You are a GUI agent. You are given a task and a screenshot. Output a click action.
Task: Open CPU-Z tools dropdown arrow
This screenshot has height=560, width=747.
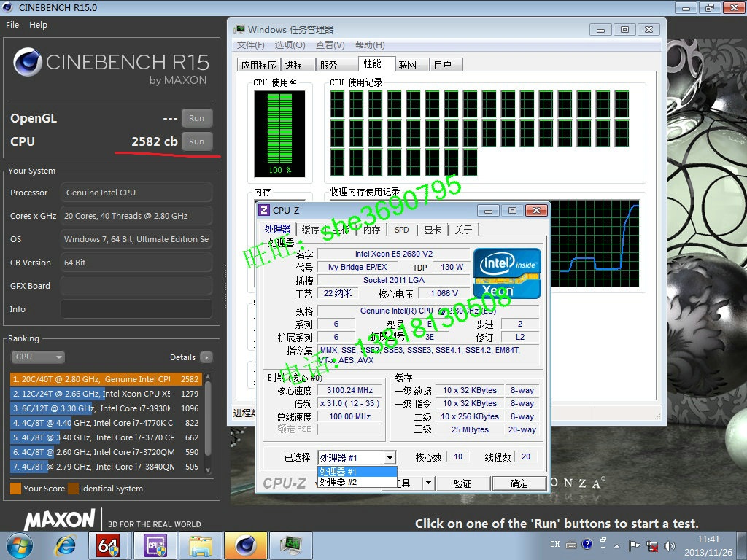(x=428, y=483)
